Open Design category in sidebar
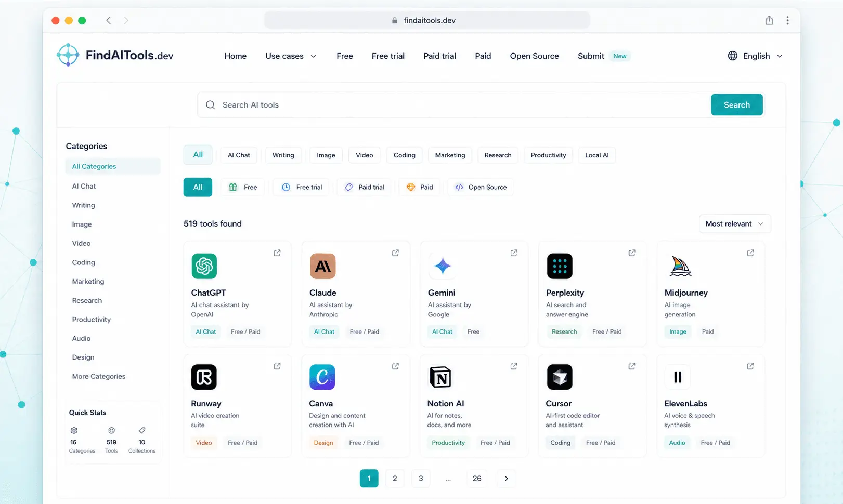Viewport: 843px width, 504px height. [x=83, y=357]
